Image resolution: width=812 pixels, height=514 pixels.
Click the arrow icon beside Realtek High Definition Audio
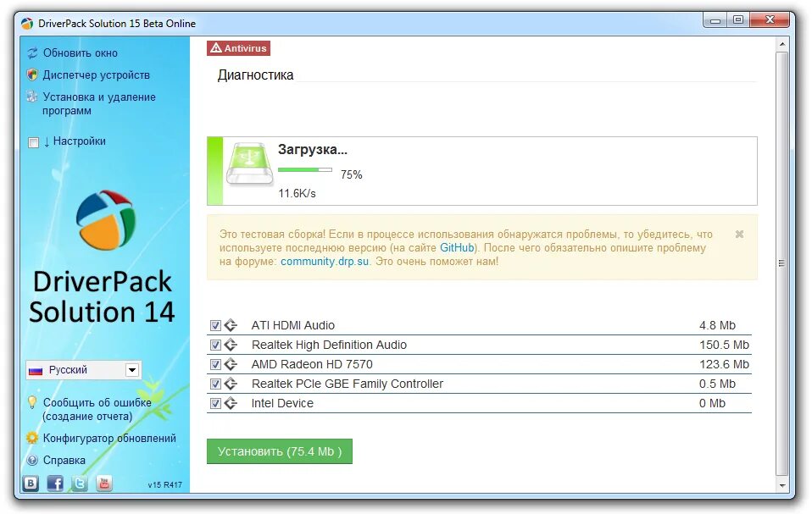point(231,345)
